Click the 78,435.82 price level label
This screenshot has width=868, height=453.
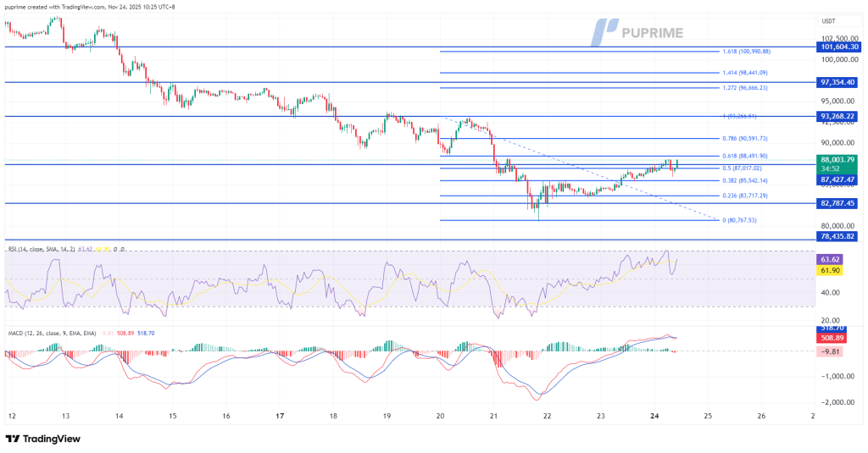tap(837, 240)
